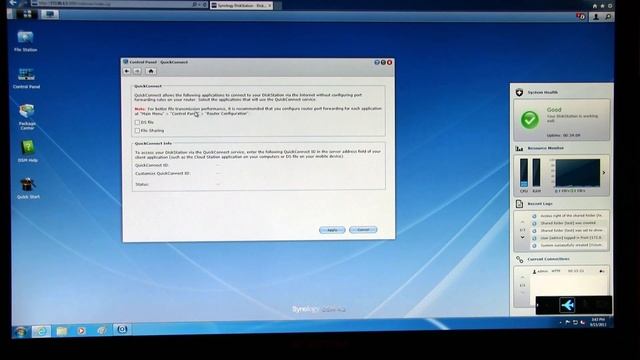The image size is (640, 360).
Task: Click the Control Panel taskbar item in DSM
Action: click(x=50, y=15)
